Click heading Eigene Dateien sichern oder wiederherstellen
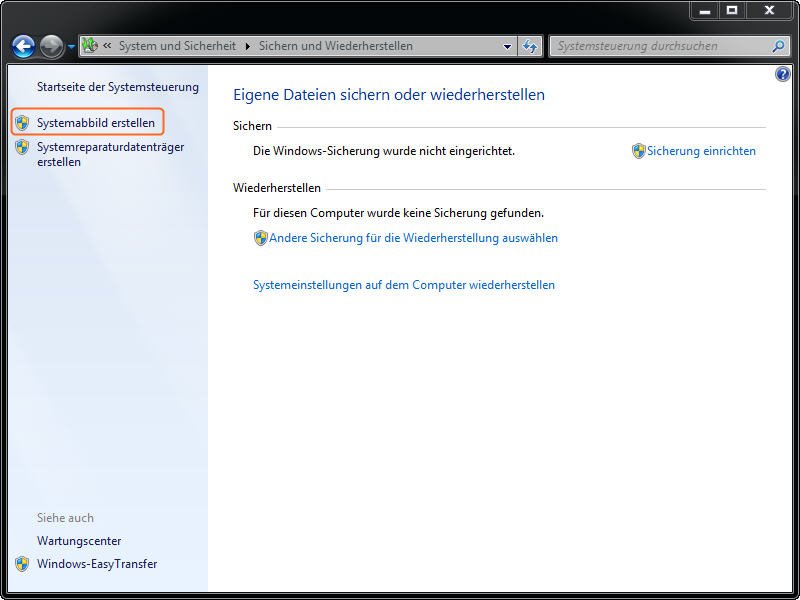This screenshot has height=600, width=800. 389,94
